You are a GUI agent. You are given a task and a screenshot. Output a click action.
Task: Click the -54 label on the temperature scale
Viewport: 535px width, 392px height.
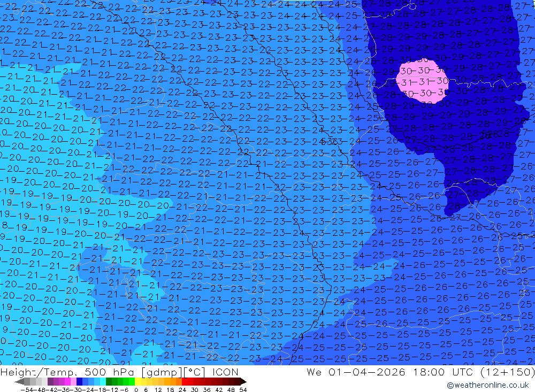tap(27, 390)
